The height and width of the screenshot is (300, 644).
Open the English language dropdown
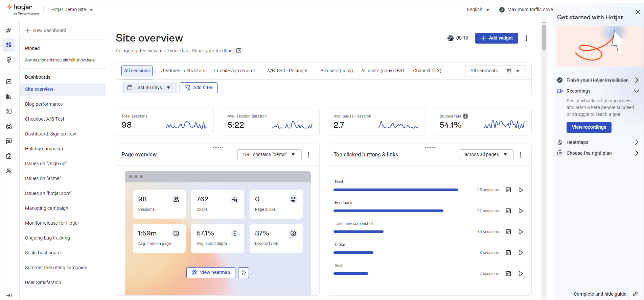pos(478,9)
